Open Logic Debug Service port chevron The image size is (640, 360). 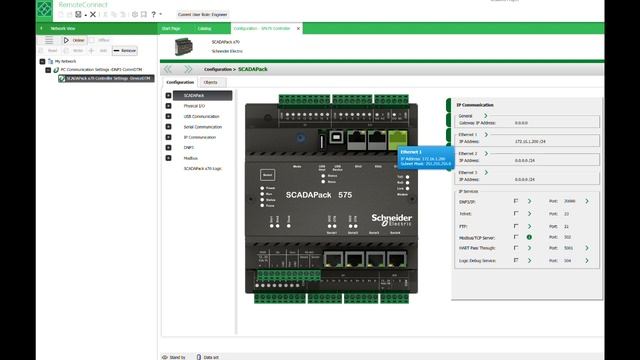click(587, 260)
